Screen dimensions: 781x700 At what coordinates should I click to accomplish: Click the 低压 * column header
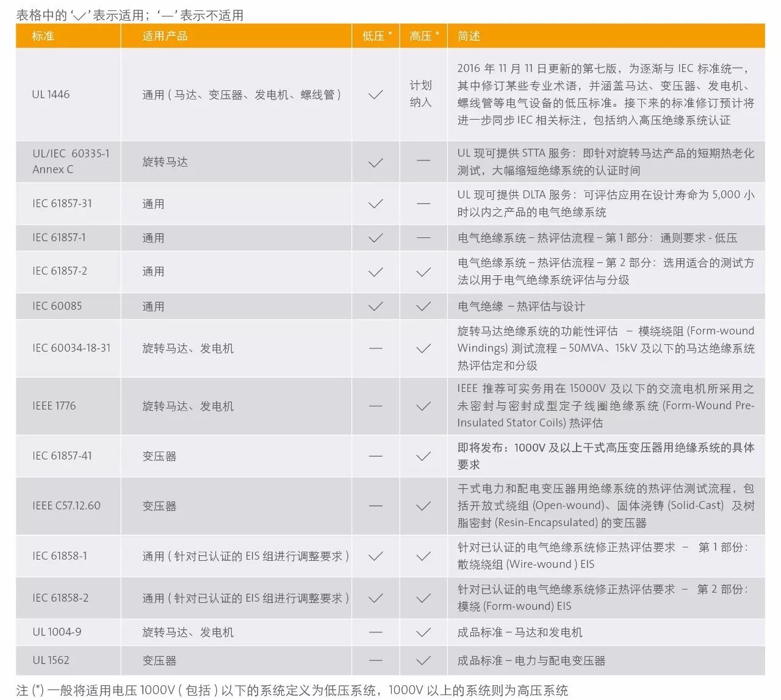376,36
